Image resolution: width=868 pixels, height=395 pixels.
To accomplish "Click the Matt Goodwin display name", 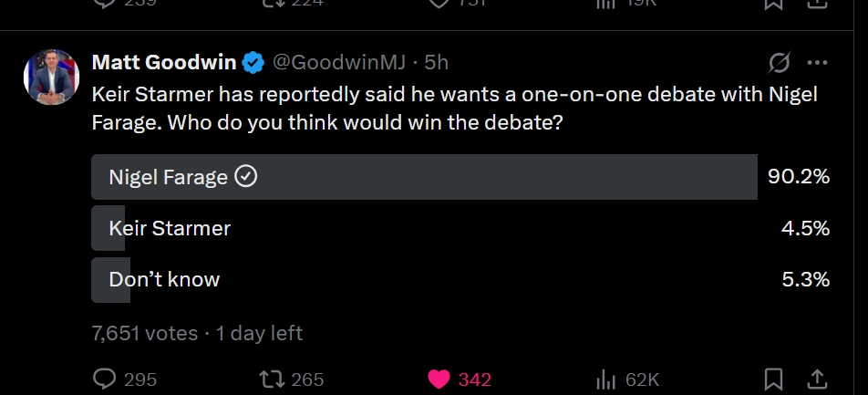I will 163,62.
